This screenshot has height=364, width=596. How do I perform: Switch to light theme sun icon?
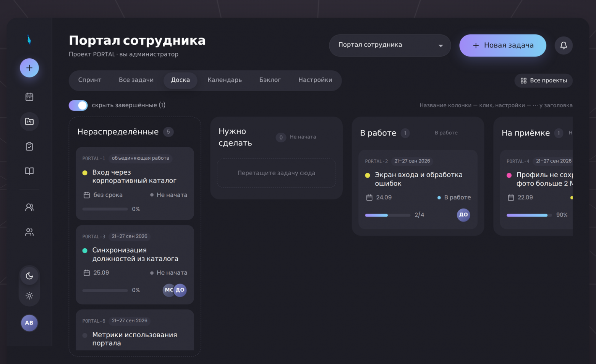pyautogui.click(x=29, y=296)
